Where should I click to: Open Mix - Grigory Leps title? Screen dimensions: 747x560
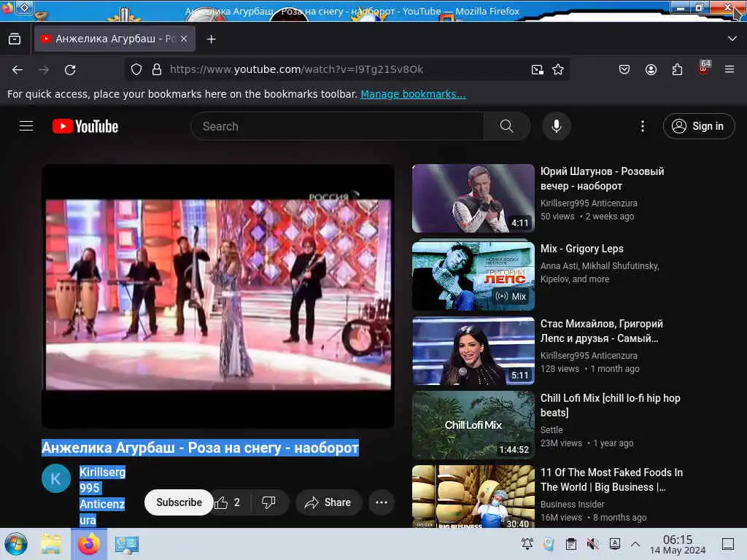point(581,249)
